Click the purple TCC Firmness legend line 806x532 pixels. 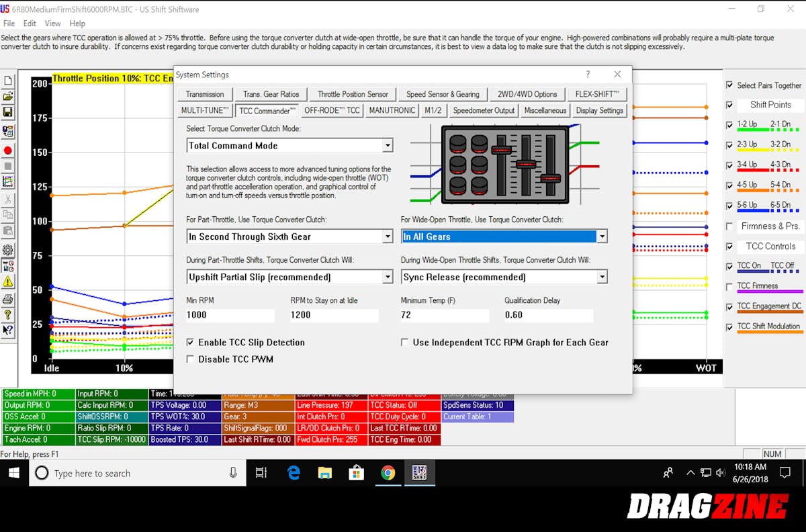(x=769, y=292)
